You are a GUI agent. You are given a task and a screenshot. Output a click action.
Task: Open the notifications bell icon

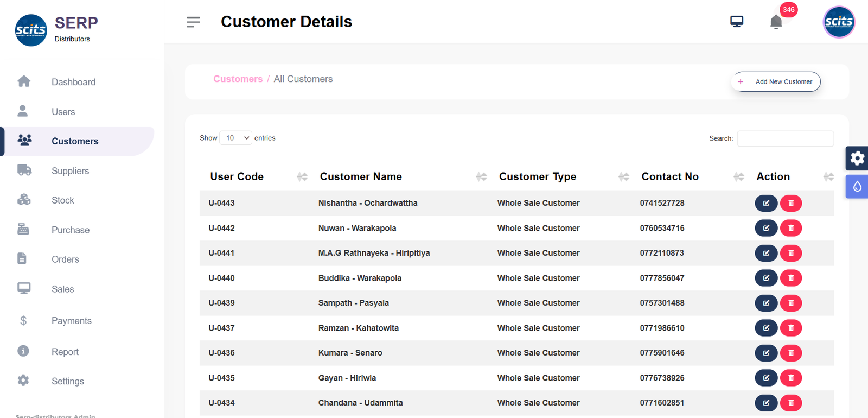click(776, 22)
